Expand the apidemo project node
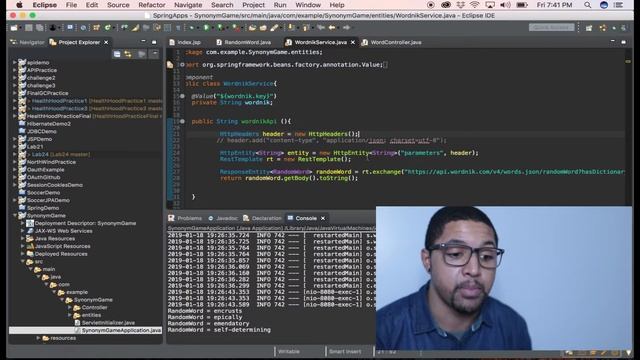 pyautogui.click(x=15, y=62)
